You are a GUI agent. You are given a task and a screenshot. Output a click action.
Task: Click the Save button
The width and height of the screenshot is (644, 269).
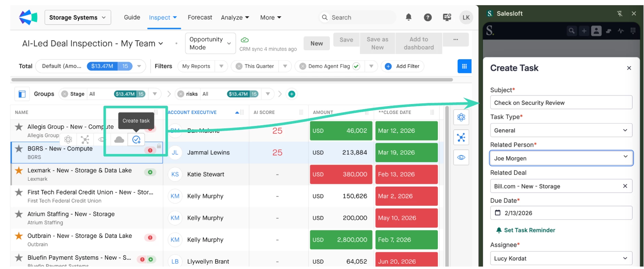pos(346,40)
